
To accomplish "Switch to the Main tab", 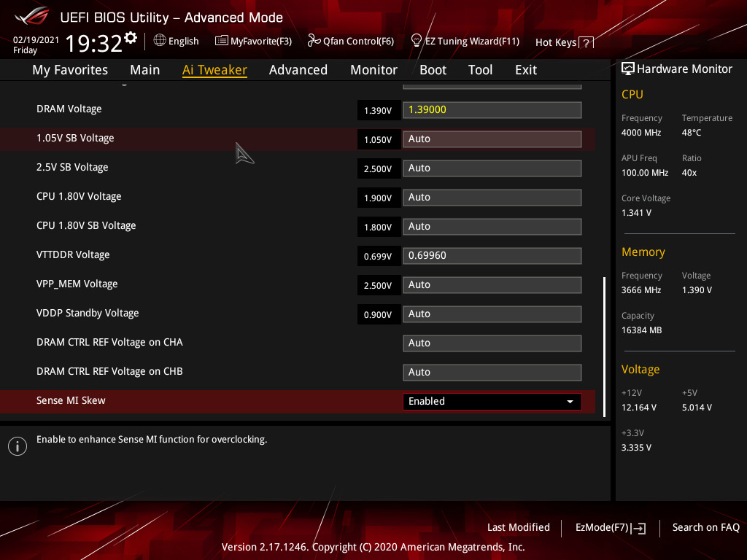I will tap(145, 70).
